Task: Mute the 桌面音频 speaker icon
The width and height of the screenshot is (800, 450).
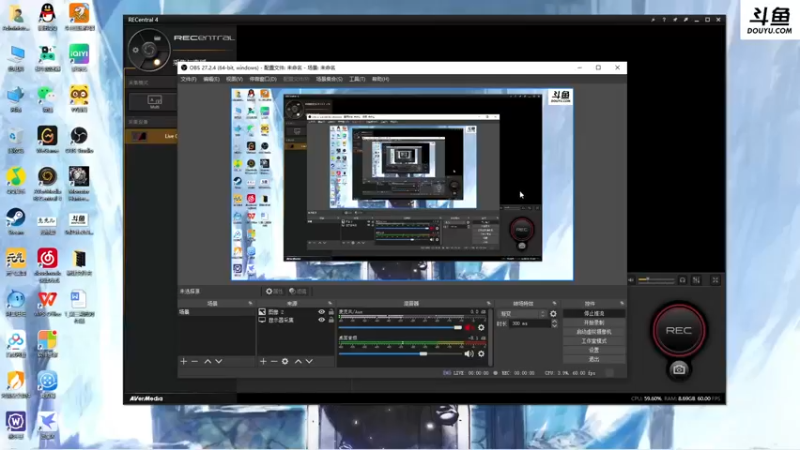Action: [x=469, y=354]
